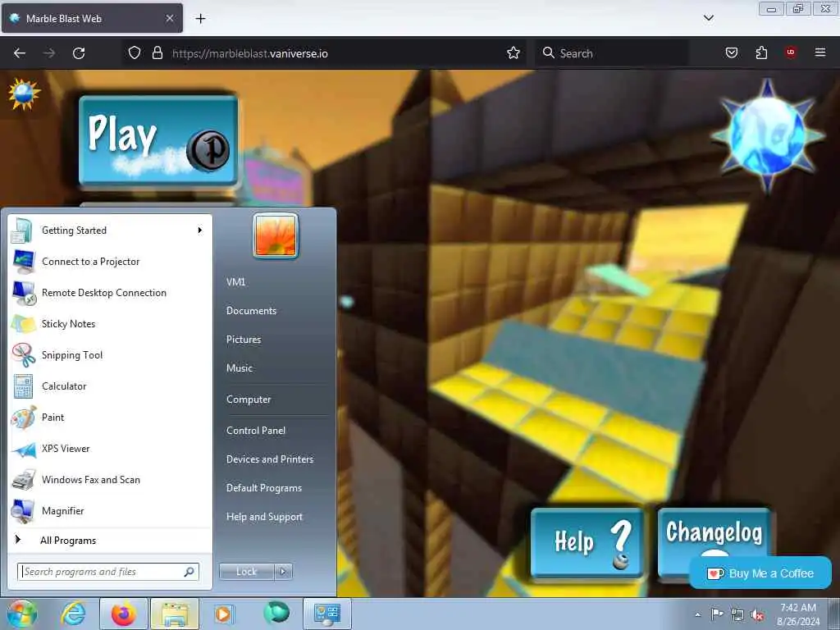840x630 pixels.
Task: Open Getting Started from Start menu
Action: point(110,231)
